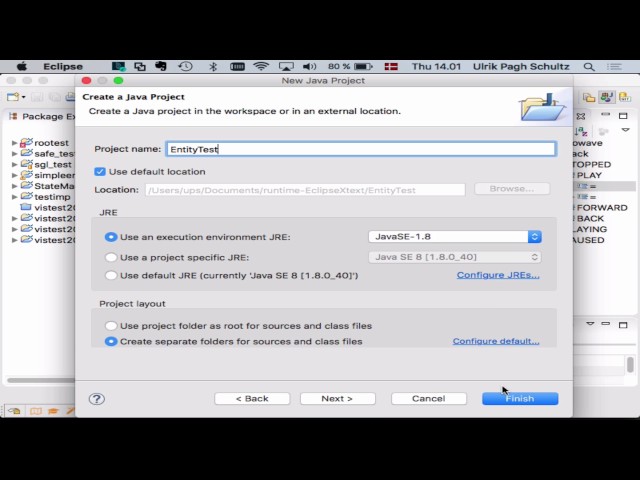Open the dropdown arrow beside the New icon
640x480 pixels.
[x=23, y=97]
